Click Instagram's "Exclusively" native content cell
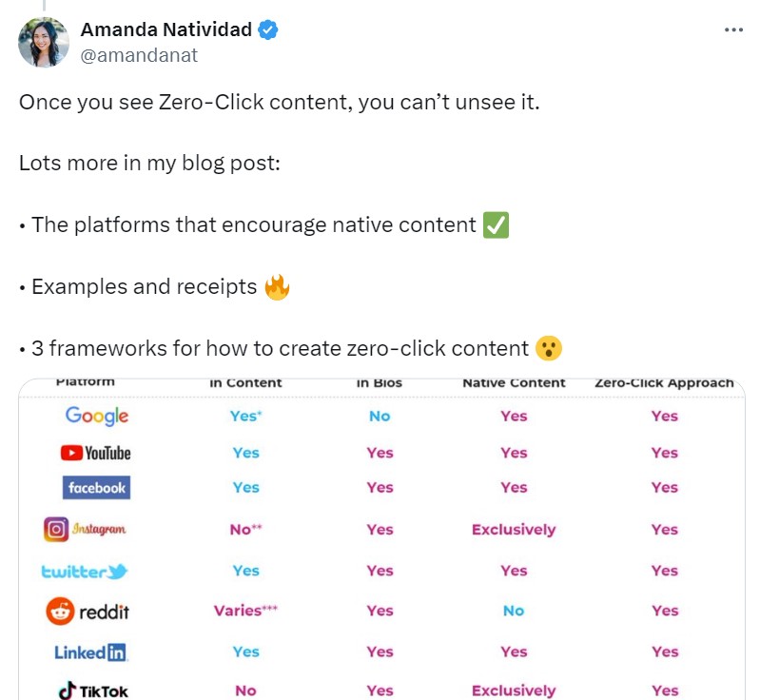This screenshot has height=700, width=760. [514, 530]
